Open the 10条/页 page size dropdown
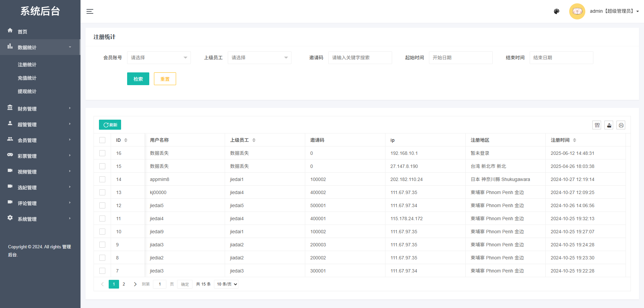 (226, 284)
